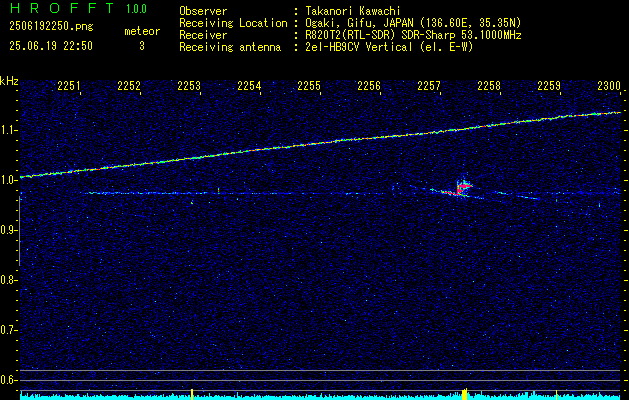629x400 pixels.
Task: Click the meteor label
Action: click(x=142, y=31)
